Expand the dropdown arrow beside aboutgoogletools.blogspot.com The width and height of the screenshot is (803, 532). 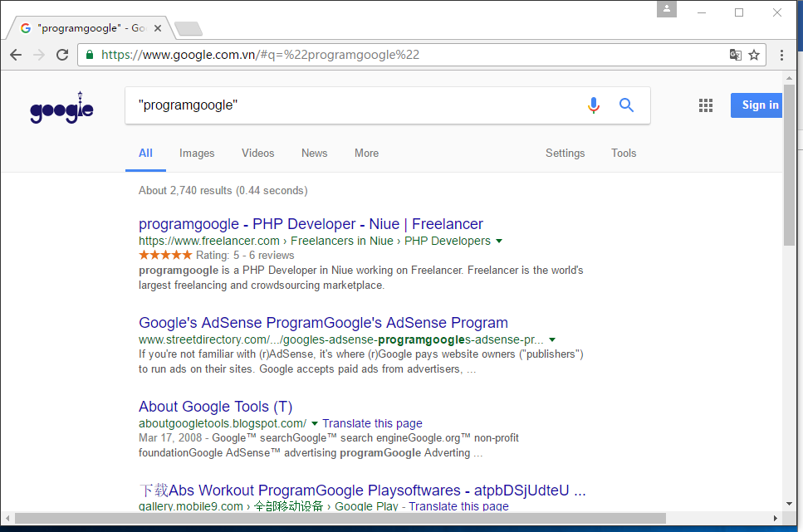click(x=315, y=423)
